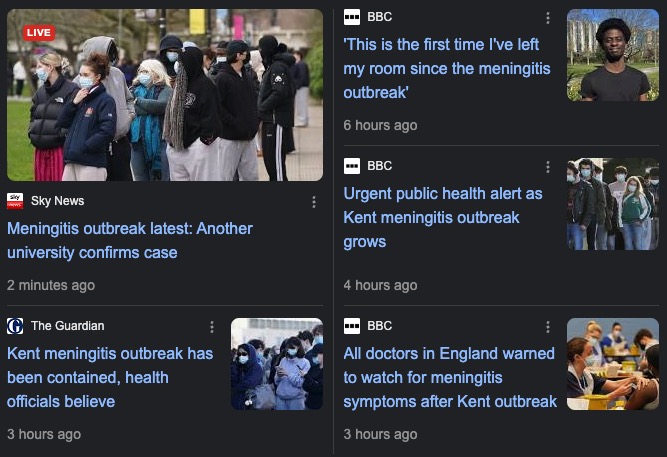The height and width of the screenshot is (457, 667).
Task: Open more options for All doctors in England story
Action: pos(548,327)
